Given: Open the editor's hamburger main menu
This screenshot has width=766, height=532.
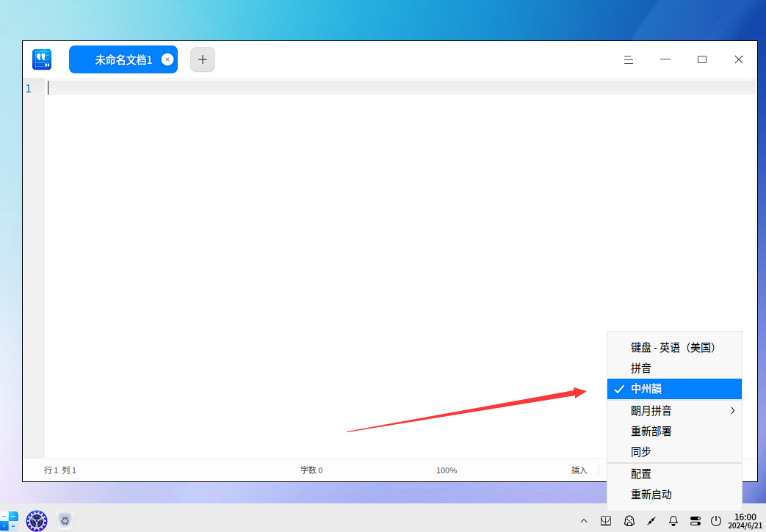Looking at the screenshot, I should click(629, 59).
